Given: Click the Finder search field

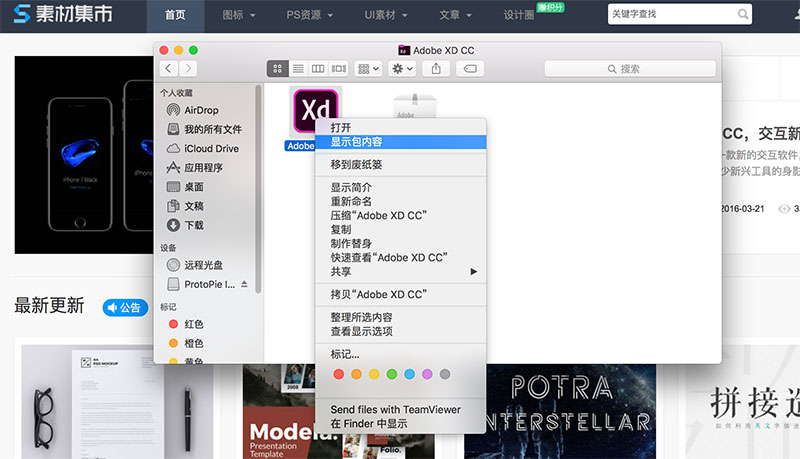Looking at the screenshot, I should click(x=630, y=69).
